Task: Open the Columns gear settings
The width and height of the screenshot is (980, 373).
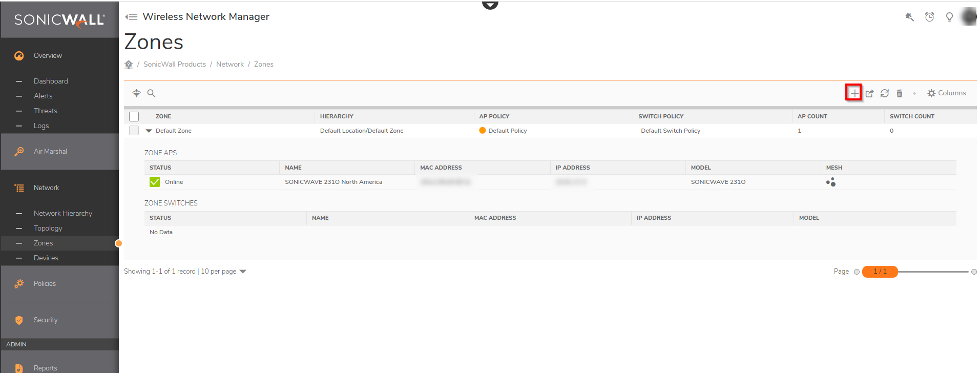Action: tap(931, 93)
